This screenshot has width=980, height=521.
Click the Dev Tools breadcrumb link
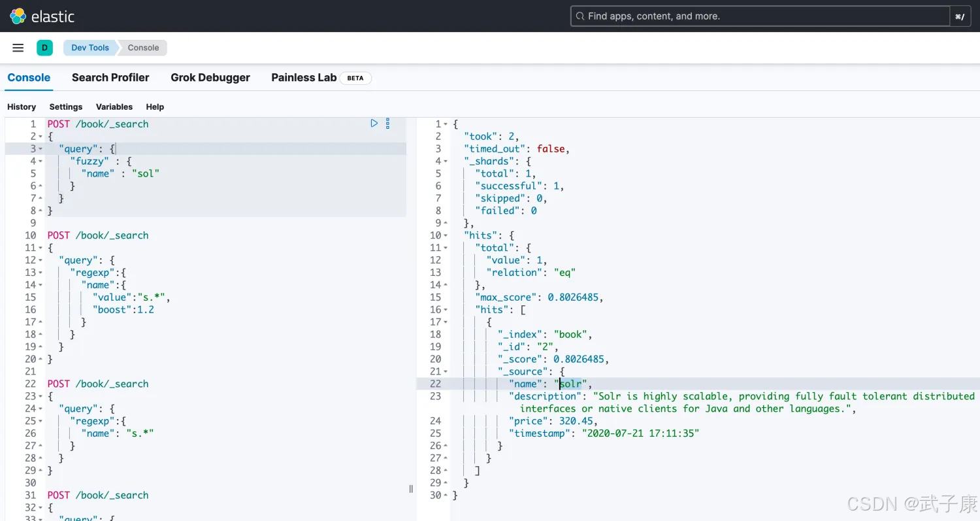[x=90, y=48]
